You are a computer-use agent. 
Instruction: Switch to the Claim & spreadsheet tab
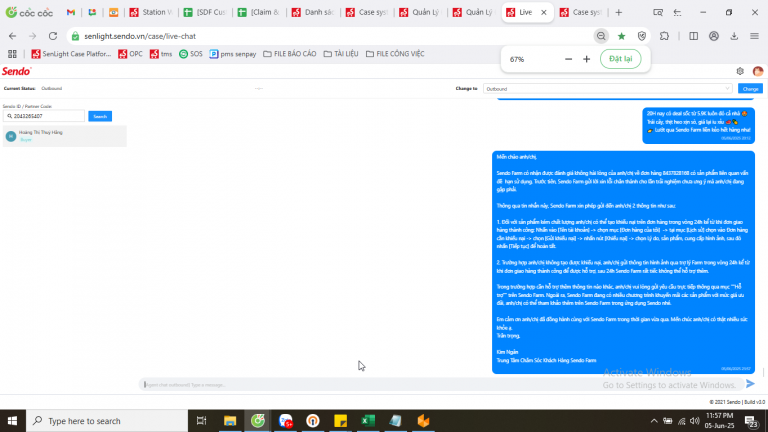[x=259, y=12]
